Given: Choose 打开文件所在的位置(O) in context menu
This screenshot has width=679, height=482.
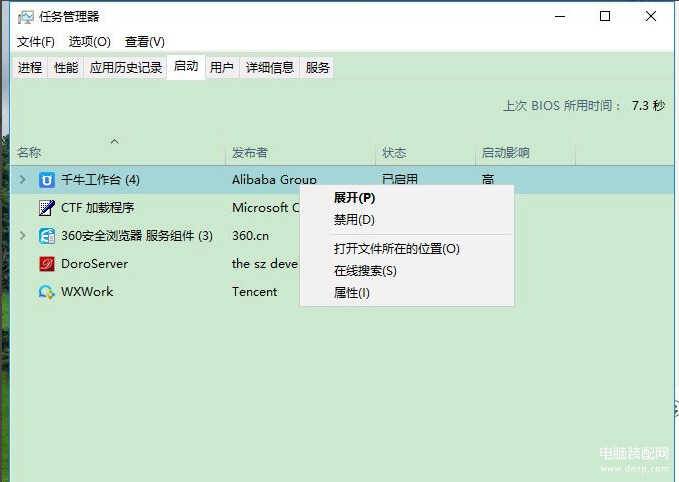Looking at the screenshot, I should pos(407,249).
